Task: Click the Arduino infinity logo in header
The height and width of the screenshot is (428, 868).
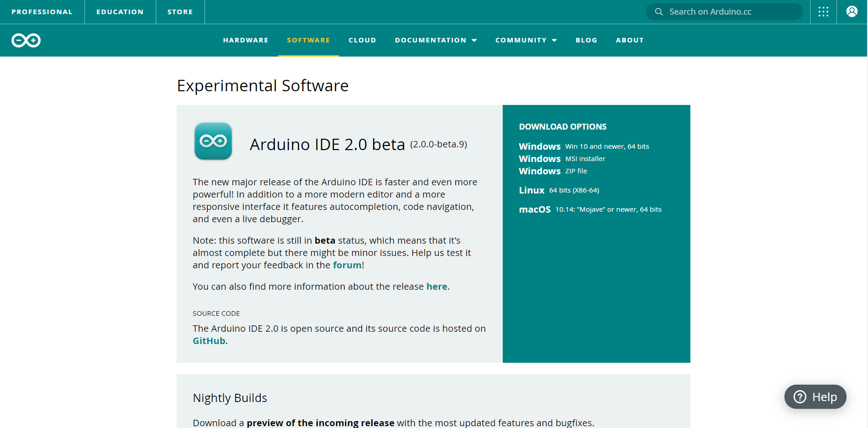Action: point(26,41)
